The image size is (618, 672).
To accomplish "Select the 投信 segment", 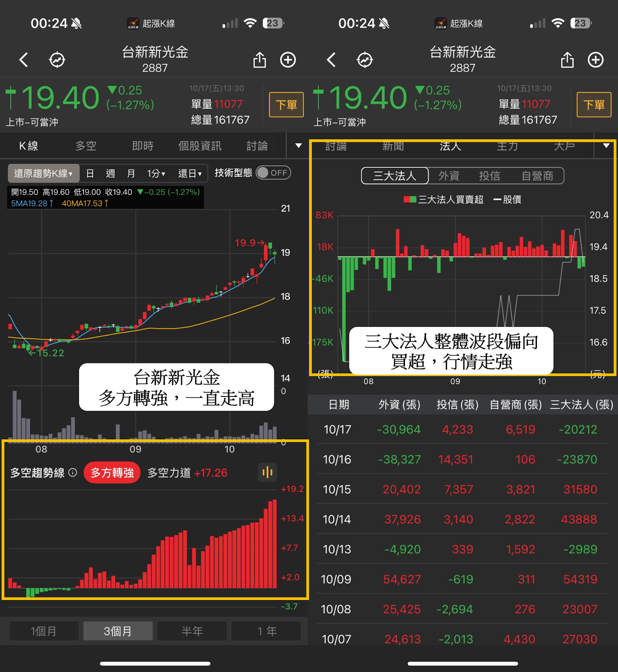I will pyautogui.click(x=490, y=176).
